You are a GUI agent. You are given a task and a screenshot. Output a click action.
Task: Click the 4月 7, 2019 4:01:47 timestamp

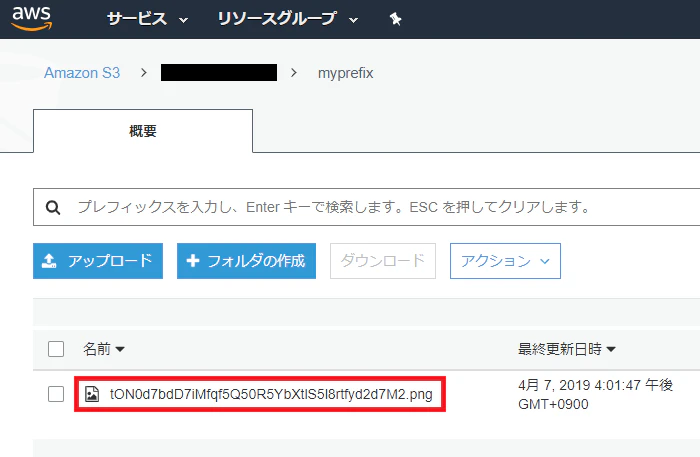click(595, 394)
